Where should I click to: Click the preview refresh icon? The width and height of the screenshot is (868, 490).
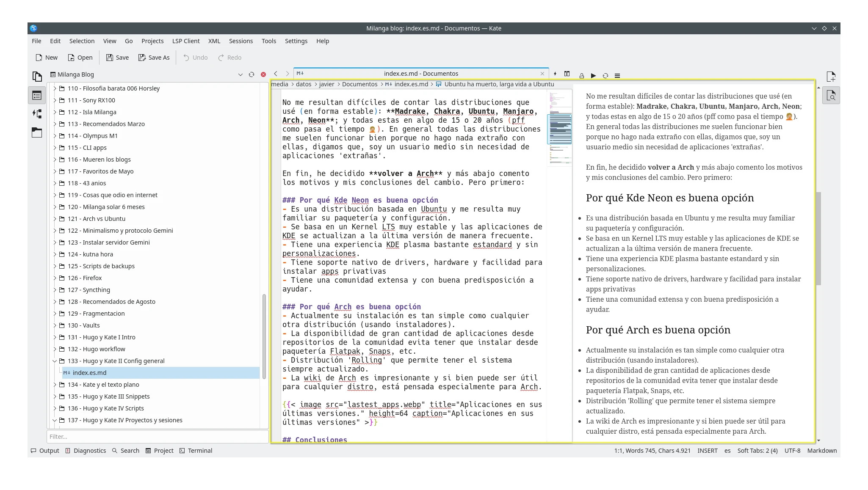pyautogui.click(x=605, y=76)
